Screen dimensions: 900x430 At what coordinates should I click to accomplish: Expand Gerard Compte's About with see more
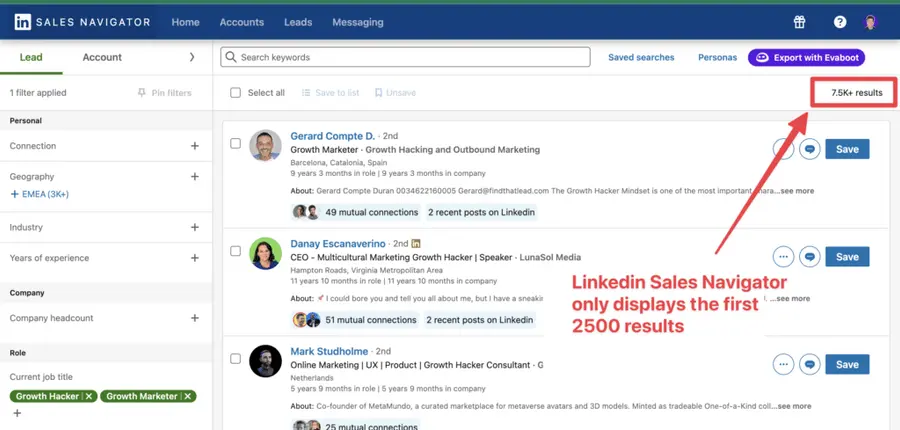coord(796,191)
